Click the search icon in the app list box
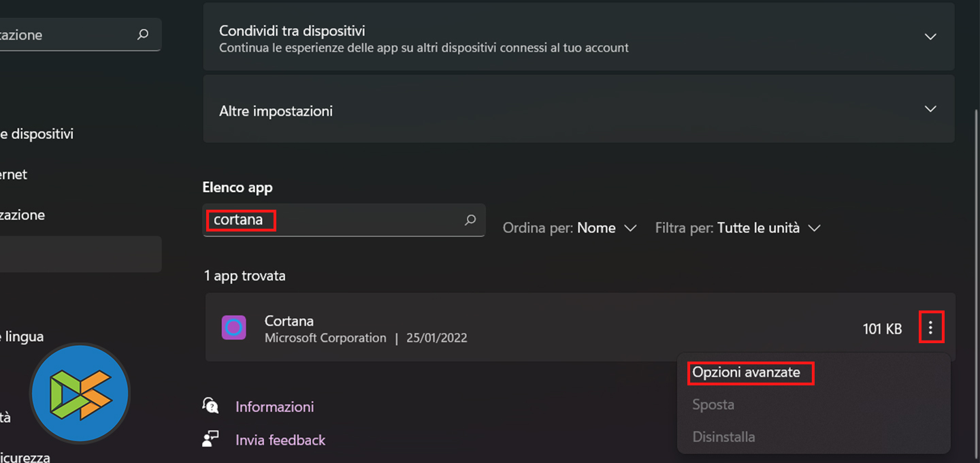 coord(470,220)
